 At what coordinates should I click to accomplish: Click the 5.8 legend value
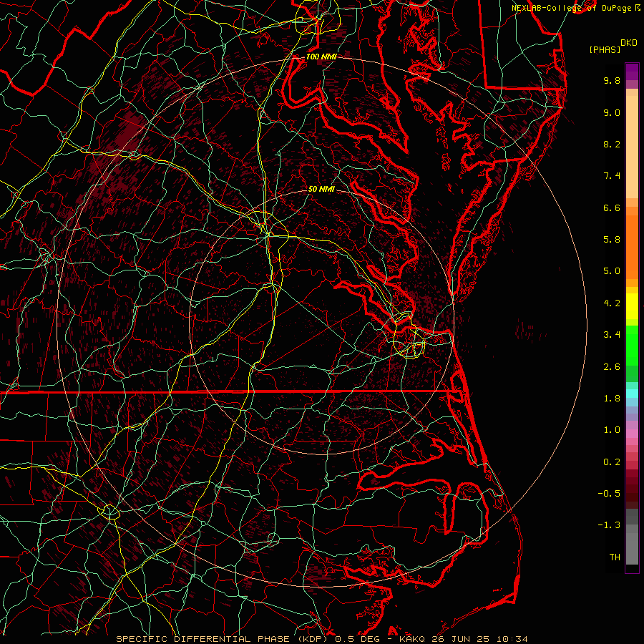pyautogui.click(x=612, y=240)
